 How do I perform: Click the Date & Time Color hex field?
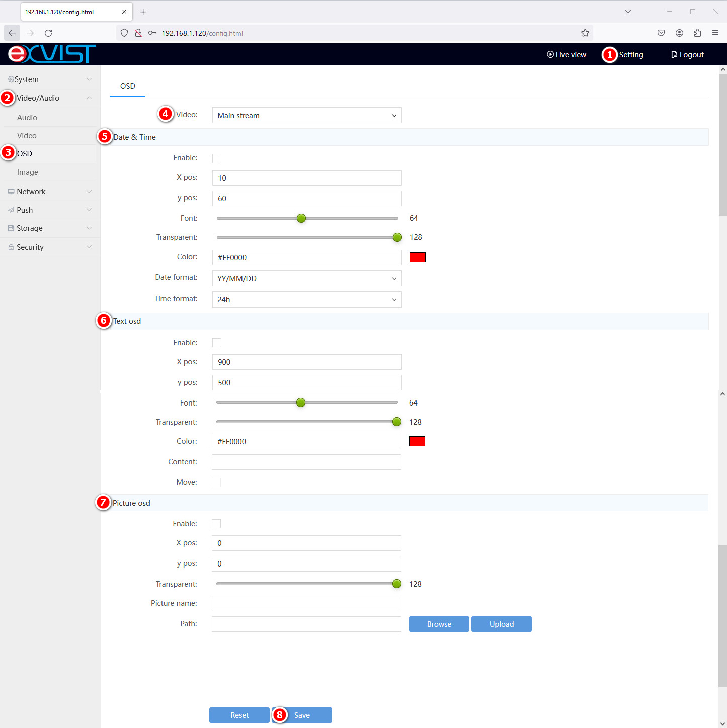click(x=307, y=257)
